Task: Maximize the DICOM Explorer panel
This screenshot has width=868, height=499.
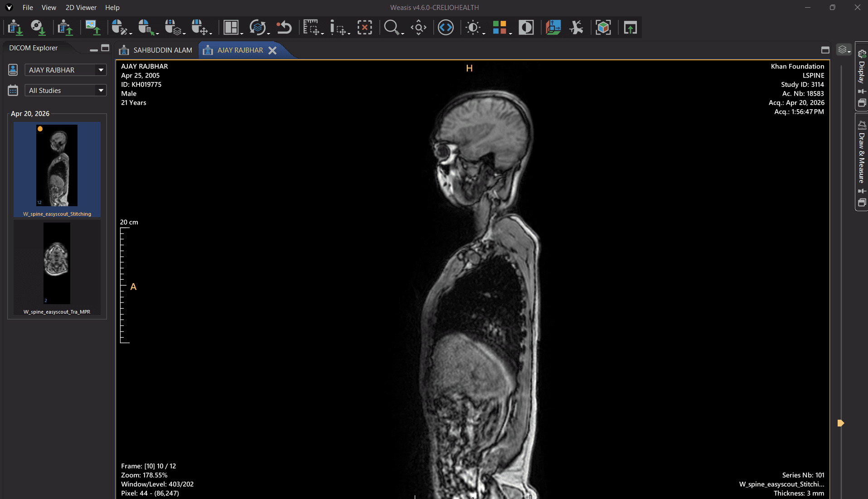Action: (105, 48)
